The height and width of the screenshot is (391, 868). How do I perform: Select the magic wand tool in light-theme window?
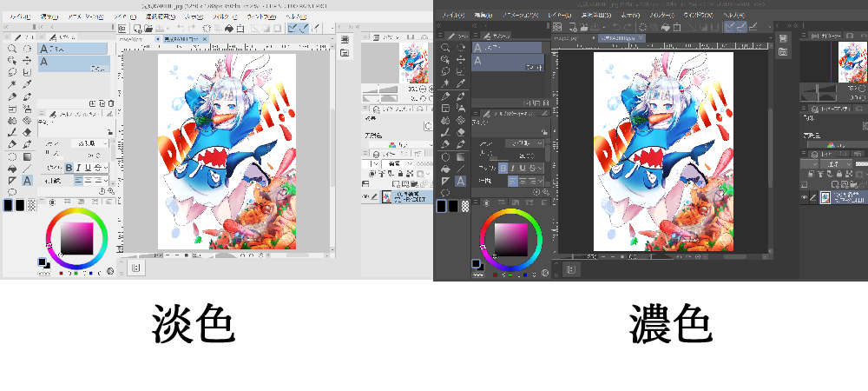coord(11,84)
